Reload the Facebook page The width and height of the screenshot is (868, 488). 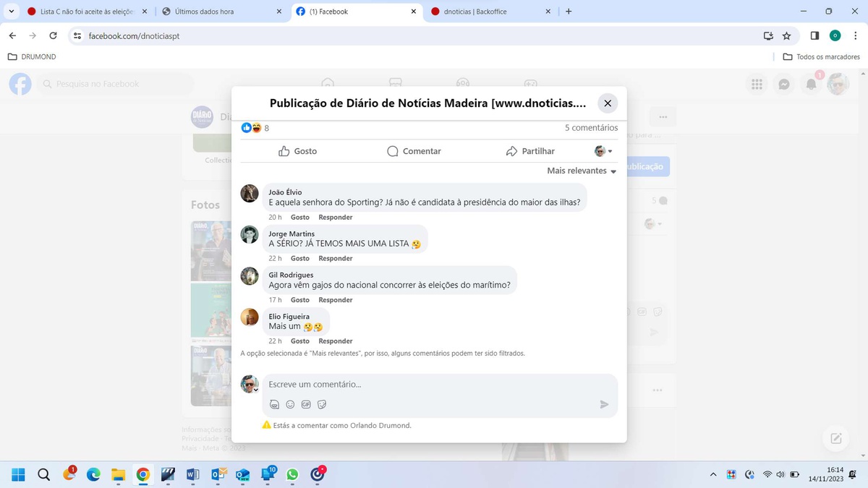pyautogui.click(x=53, y=35)
